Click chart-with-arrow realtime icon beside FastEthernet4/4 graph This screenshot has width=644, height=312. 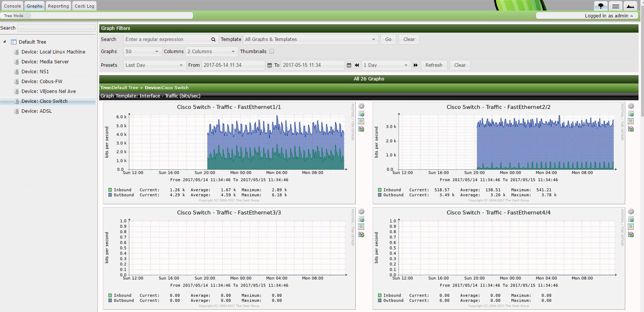631,235
